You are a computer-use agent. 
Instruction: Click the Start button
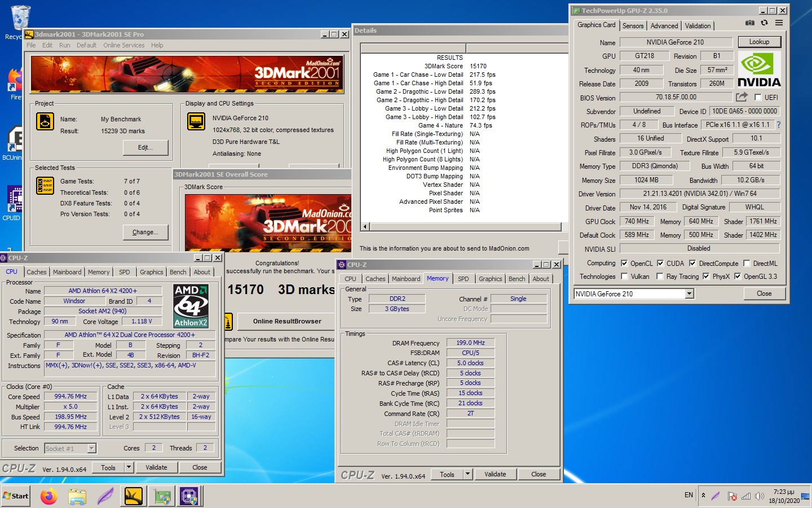pos(16,496)
